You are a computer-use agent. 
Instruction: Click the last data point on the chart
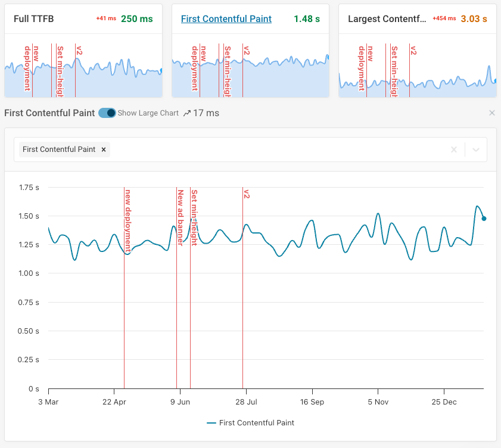(484, 219)
